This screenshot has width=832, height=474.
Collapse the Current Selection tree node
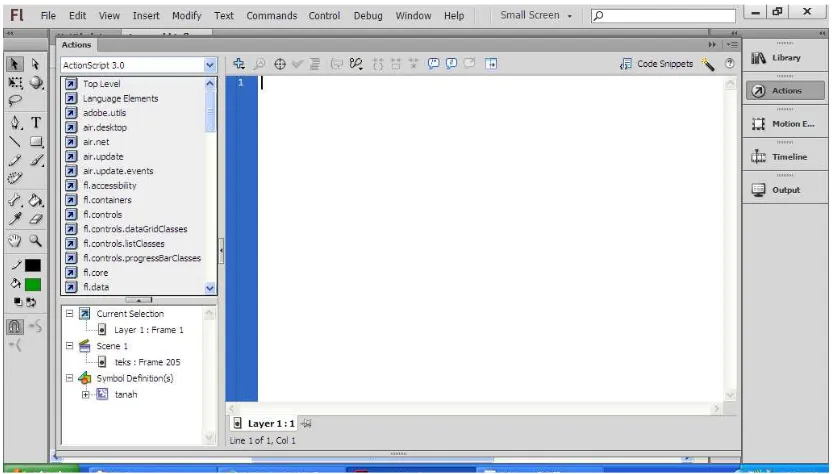(70, 314)
